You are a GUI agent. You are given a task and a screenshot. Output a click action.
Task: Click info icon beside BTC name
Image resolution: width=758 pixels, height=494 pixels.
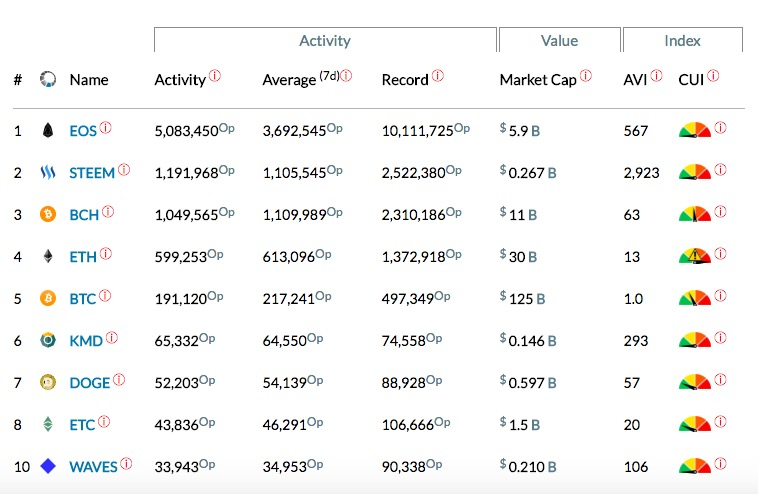coord(105,296)
